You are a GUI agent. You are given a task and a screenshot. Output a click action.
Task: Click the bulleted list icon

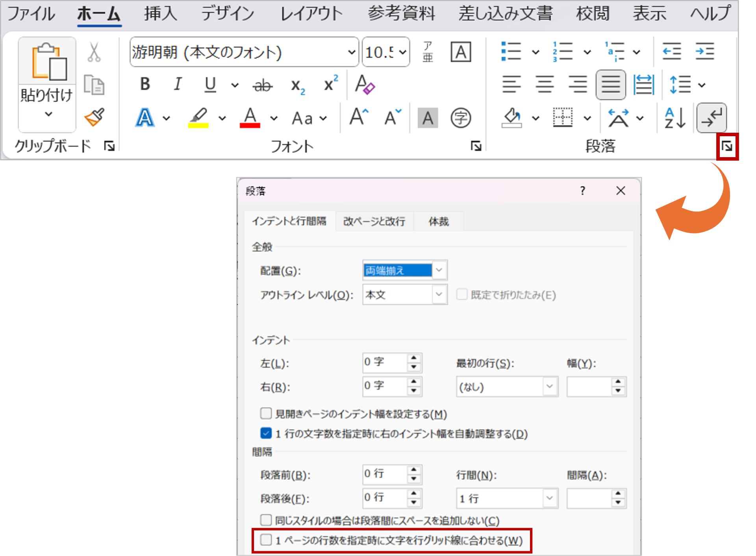[x=511, y=52]
